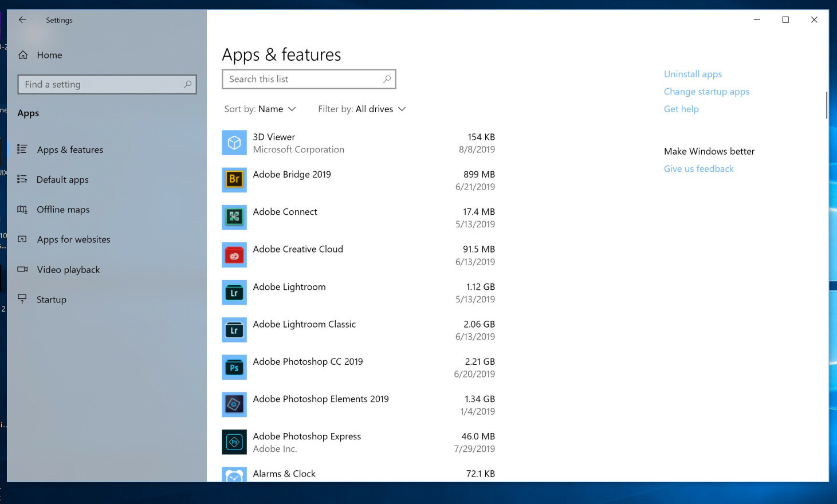Image resolution: width=837 pixels, height=504 pixels.
Task: Click the 899 MB size value
Action: (479, 174)
